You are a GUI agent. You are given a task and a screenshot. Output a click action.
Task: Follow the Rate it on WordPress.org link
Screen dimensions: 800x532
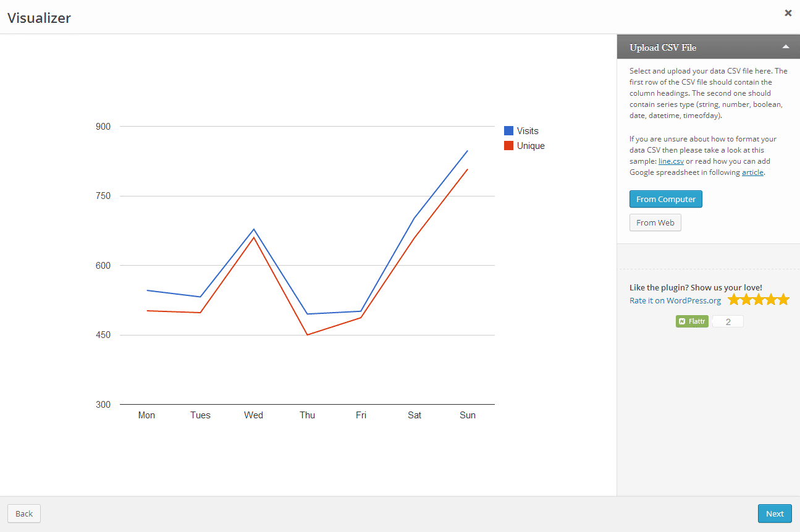[675, 300]
